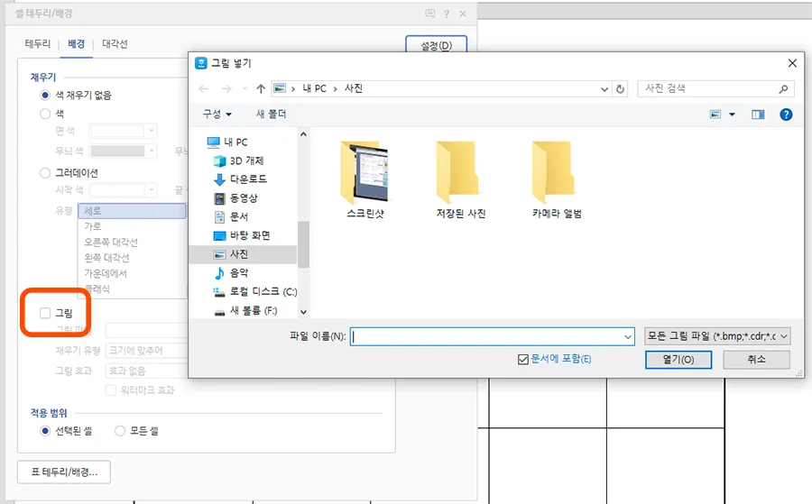
Task: Toggle 문서에 포함 checkbox
Action: point(523,359)
